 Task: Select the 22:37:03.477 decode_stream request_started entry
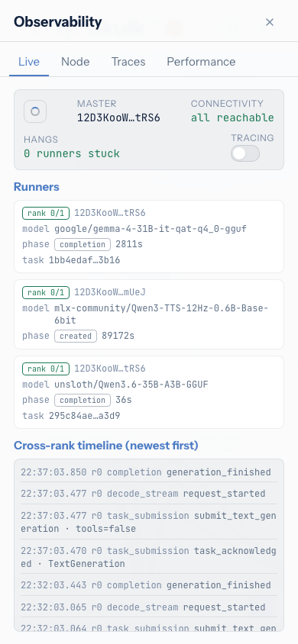point(149,493)
